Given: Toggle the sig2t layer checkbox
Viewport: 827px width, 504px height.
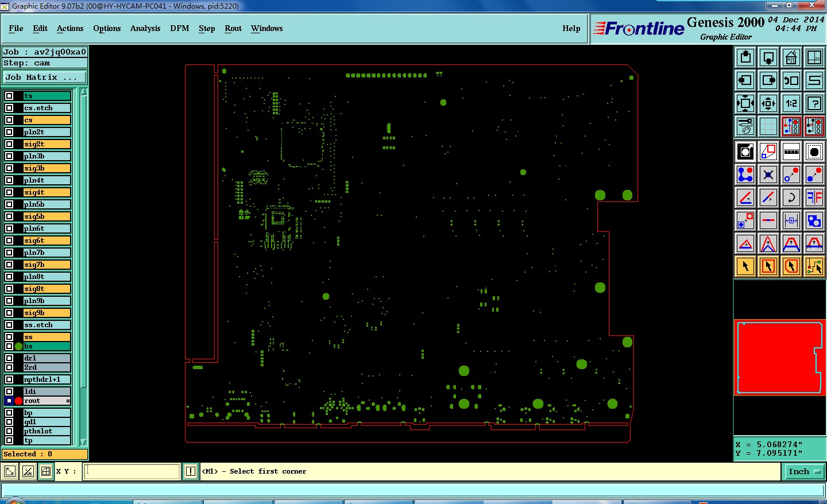Looking at the screenshot, I should (9, 144).
